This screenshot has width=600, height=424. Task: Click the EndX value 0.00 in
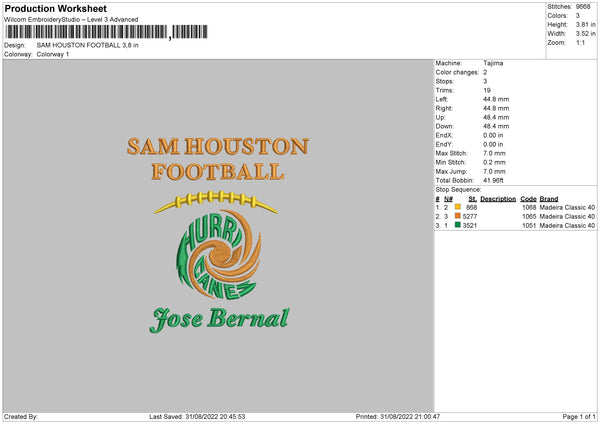493,135
